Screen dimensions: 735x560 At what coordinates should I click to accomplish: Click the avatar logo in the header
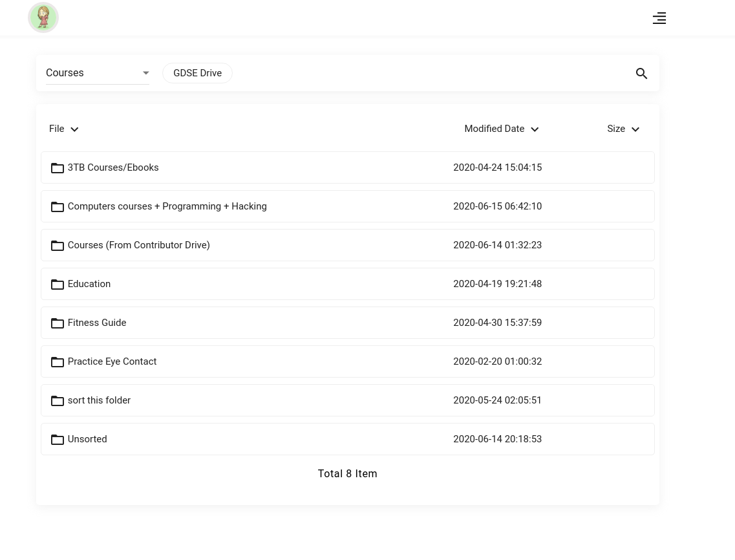(43, 18)
